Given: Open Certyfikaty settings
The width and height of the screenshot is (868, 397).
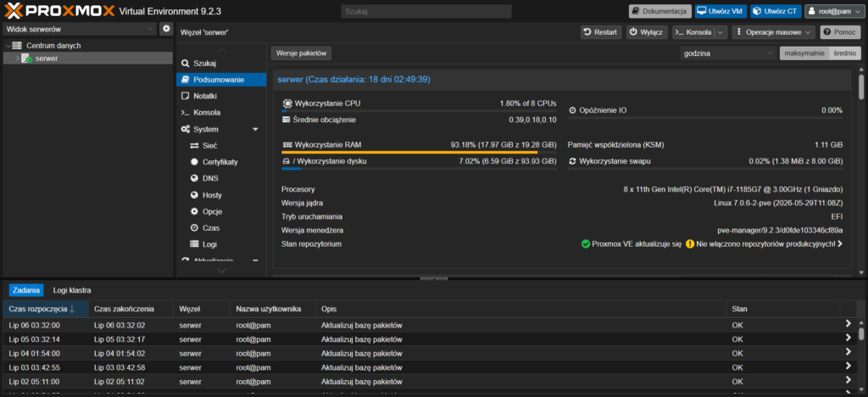Looking at the screenshot, I should click(221, 162).
